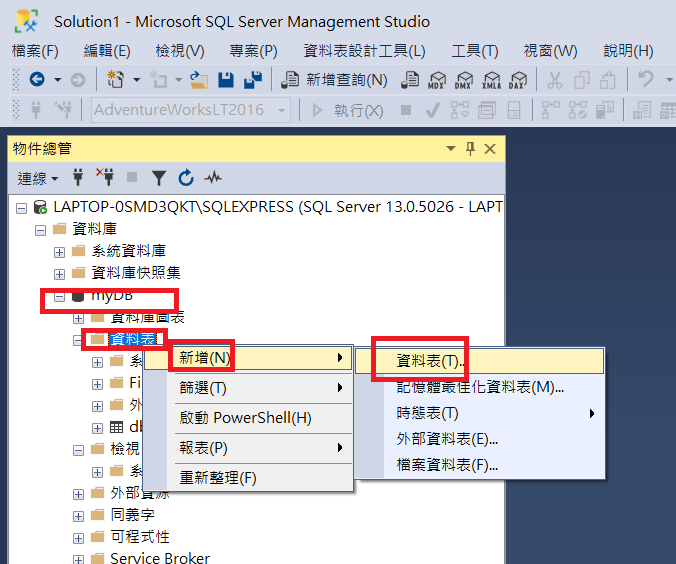Image resolution: width=676 pixels, height=564 pixels.
Task: Choose 啟動 PowerShell(H) in context menu
Action: point(249,418)
